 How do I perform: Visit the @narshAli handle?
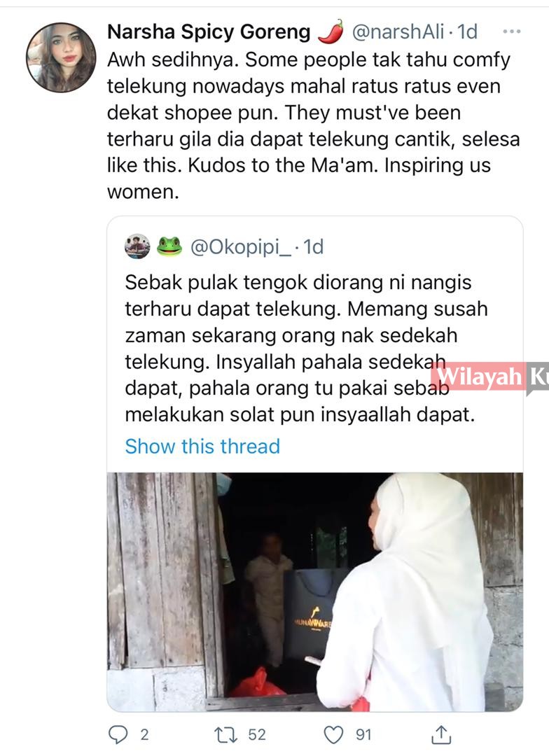click(398, 32)
